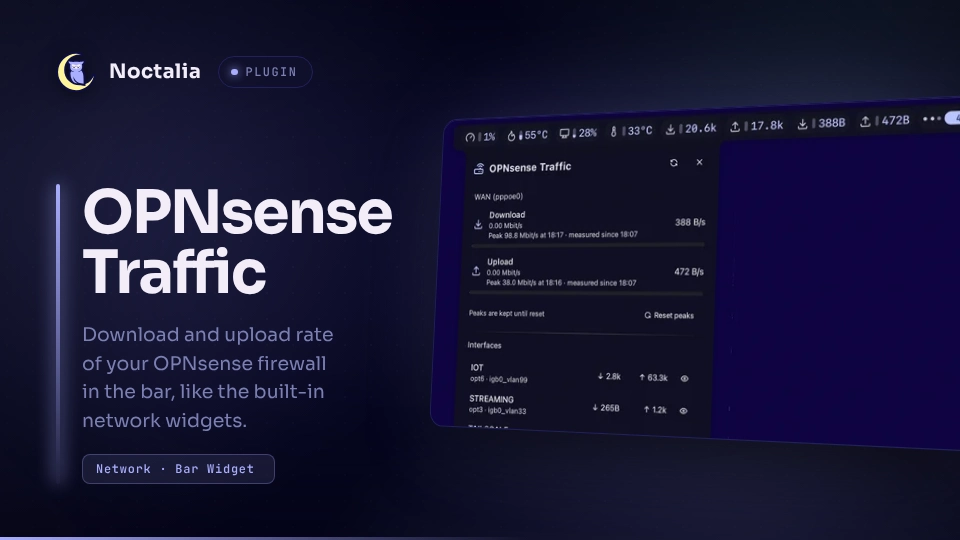Click the '20.6k' value in the bar

point(700,128)
